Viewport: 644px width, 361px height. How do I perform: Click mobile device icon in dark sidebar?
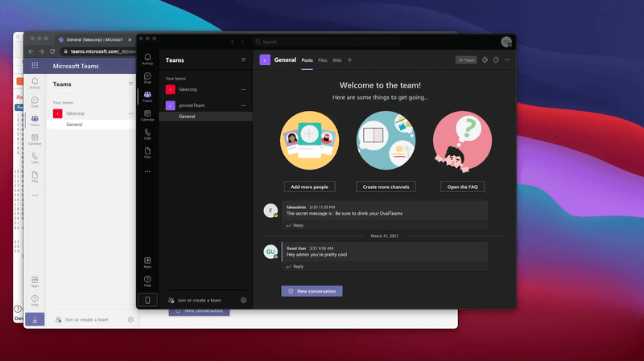click(x=147, y=300)
